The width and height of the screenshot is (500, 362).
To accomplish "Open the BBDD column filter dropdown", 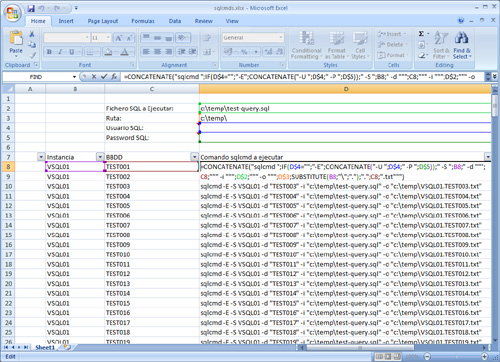I will (194, 157).
